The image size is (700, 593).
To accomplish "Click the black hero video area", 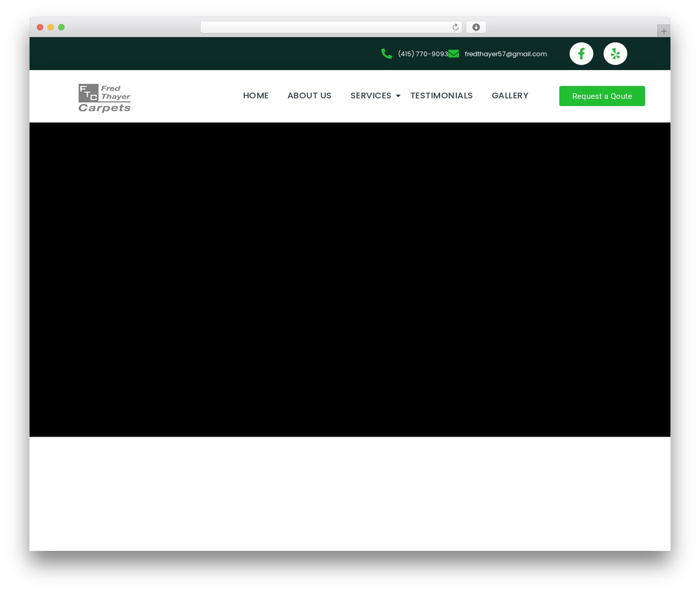I will (350, 280).
